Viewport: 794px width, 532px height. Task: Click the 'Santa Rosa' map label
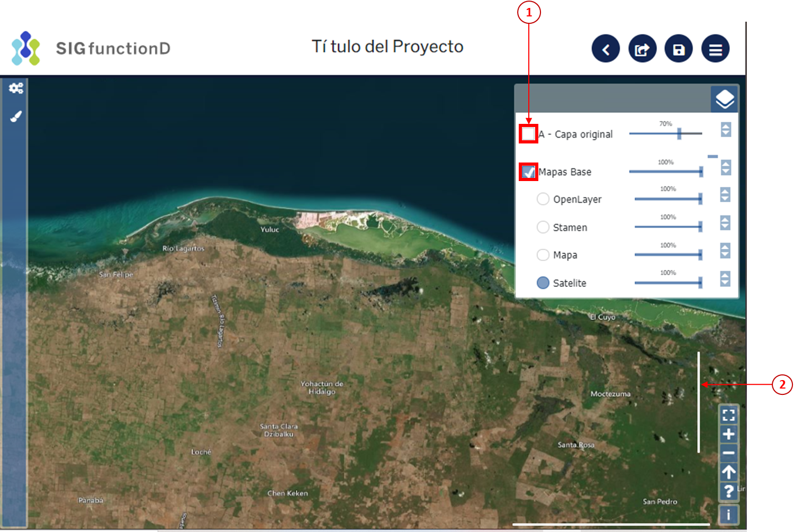576,445
